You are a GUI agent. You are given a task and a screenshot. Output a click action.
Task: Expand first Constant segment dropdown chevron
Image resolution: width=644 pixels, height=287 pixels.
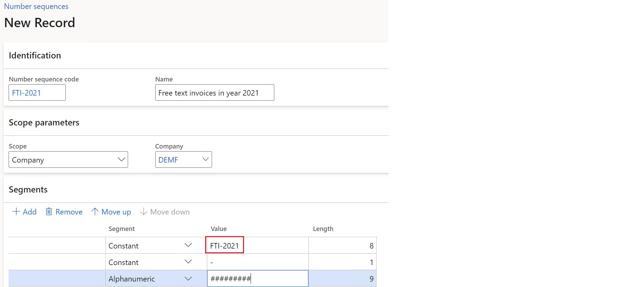188,245
